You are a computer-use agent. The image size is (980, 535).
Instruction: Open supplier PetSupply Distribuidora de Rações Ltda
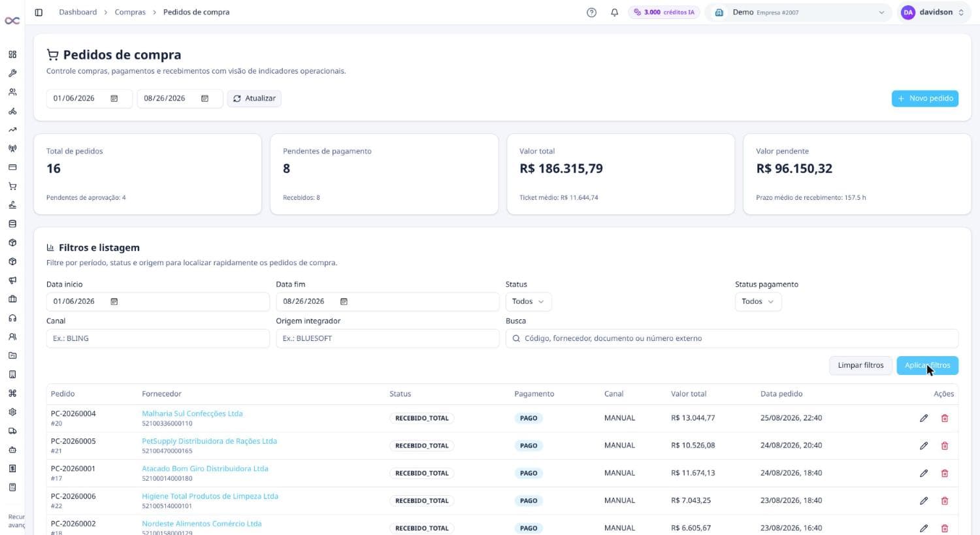(x=209, y=441)
